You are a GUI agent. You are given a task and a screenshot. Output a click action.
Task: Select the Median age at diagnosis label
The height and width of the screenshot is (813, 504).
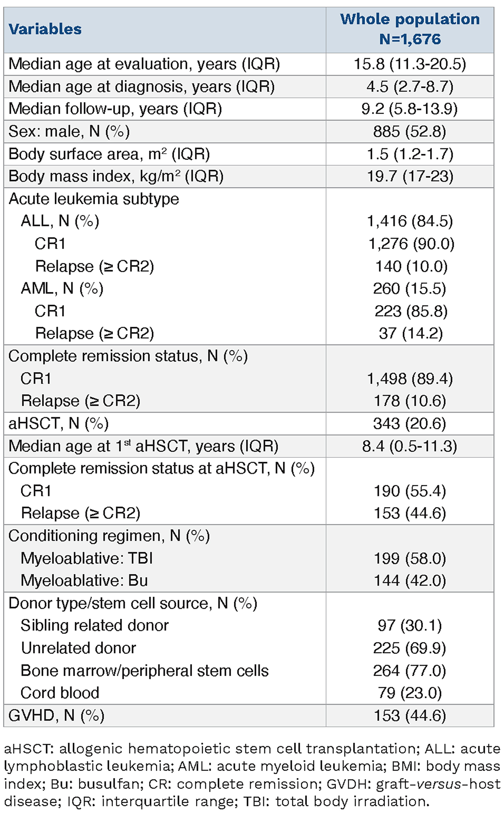(x=141, y=87)
